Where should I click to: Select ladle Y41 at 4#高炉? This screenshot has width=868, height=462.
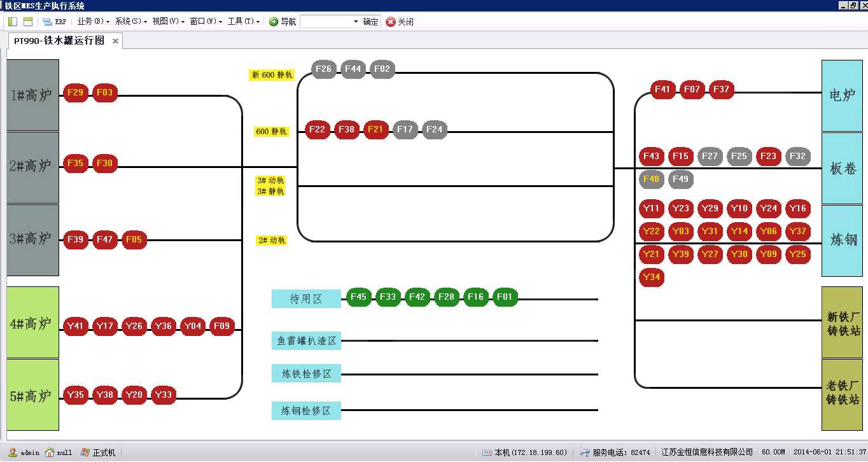75,326
